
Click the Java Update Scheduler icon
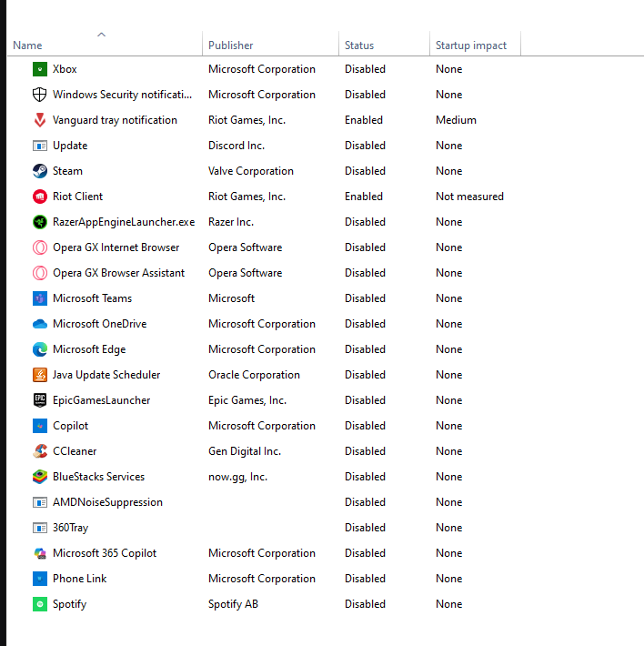(x=39, y=375)
